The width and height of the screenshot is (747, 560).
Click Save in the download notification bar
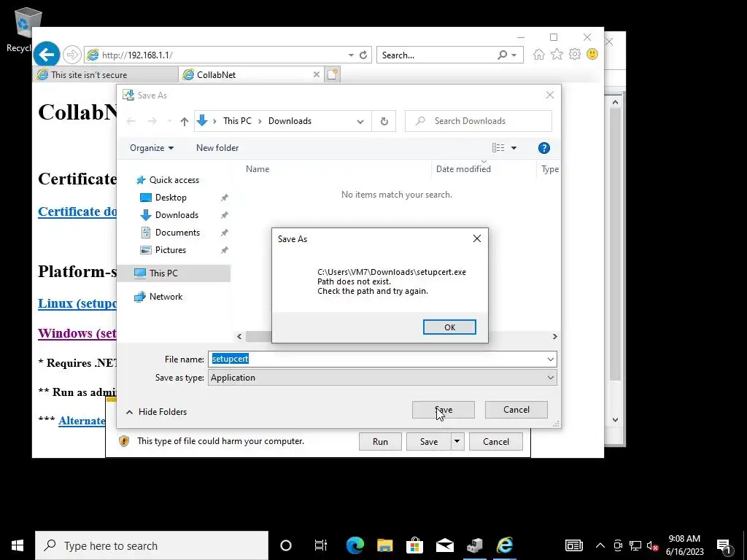tap(428, 441)
